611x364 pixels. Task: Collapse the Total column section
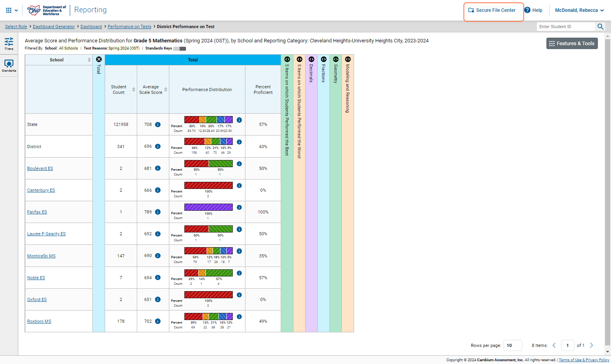click(x=99, y=59)
